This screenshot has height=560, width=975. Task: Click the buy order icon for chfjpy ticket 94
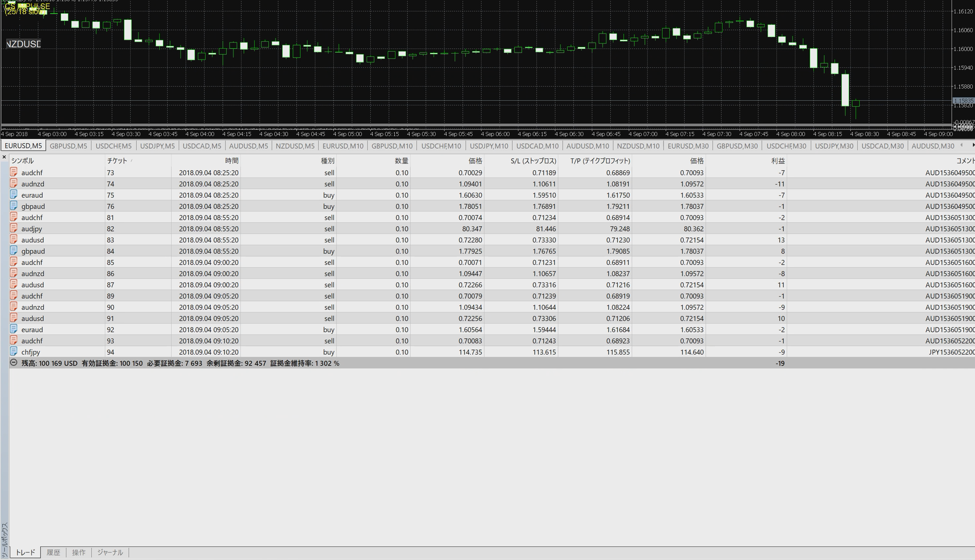pos(14,351)
